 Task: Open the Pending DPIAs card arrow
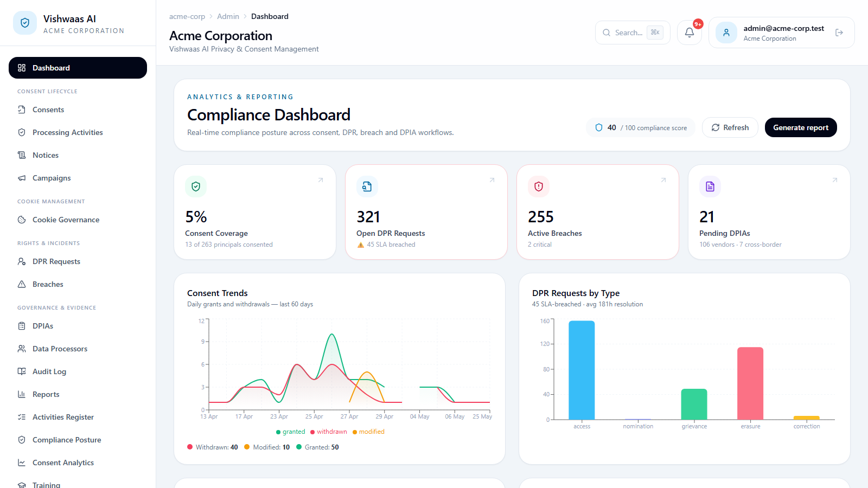point(835,180)
